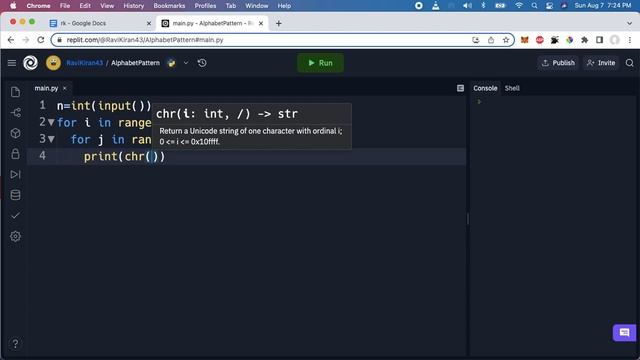
Task: Click the Replit logo icon
Action: tap(30, 63)
